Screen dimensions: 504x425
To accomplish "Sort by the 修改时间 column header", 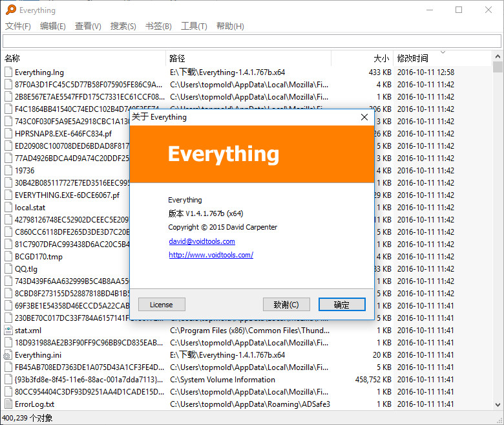I will [x=443, y=58].
